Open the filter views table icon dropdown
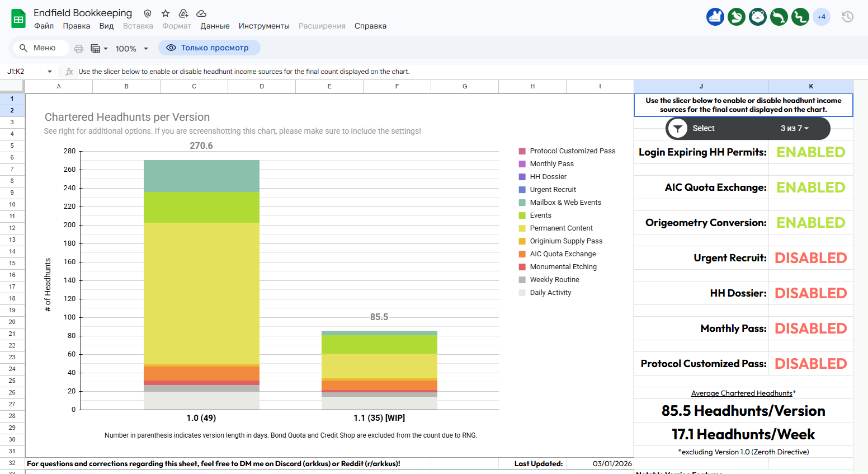This screenshot has width=868, height=474. tap(98, 49)
